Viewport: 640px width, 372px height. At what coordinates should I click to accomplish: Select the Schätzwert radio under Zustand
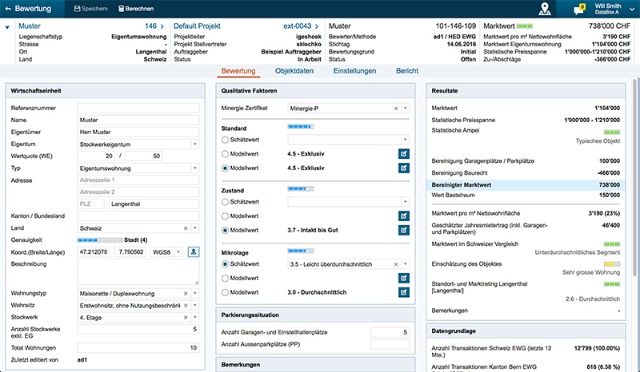(225, 202)
